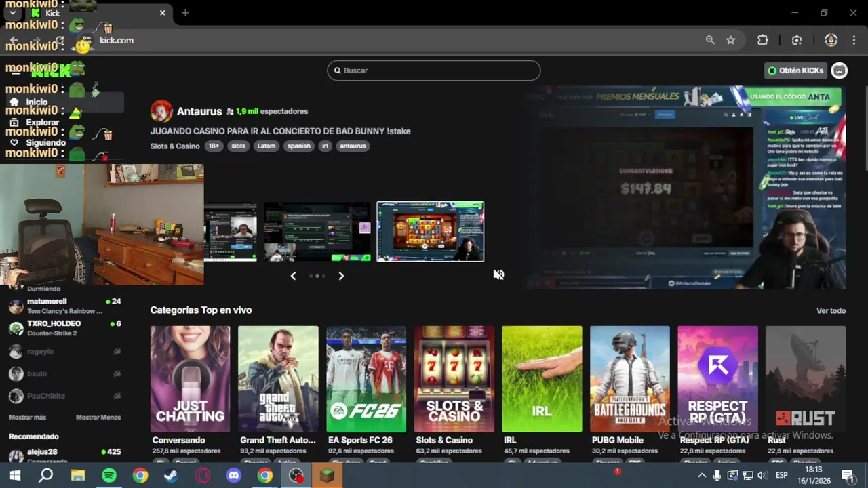Open offline channel PauChikita
Screen dimensions: 868x488
pos(64,396)
